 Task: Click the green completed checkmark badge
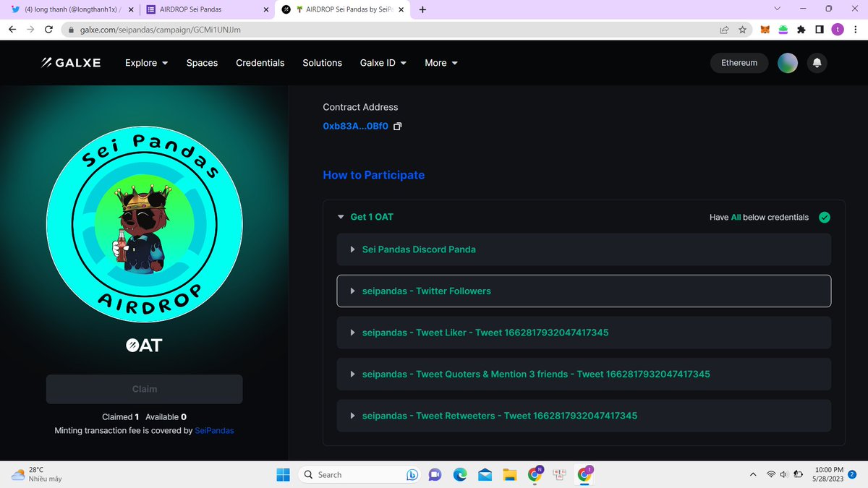824,217
